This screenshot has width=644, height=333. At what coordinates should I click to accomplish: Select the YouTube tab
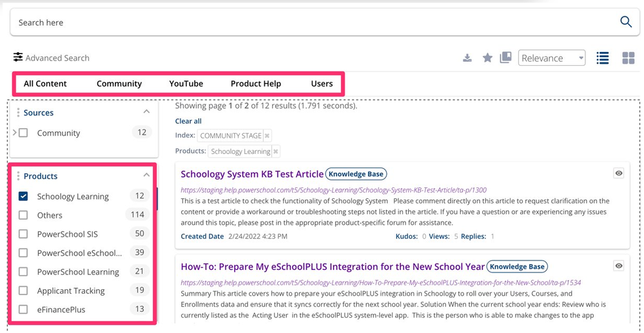pyautogui.click(x=186, y=84)
